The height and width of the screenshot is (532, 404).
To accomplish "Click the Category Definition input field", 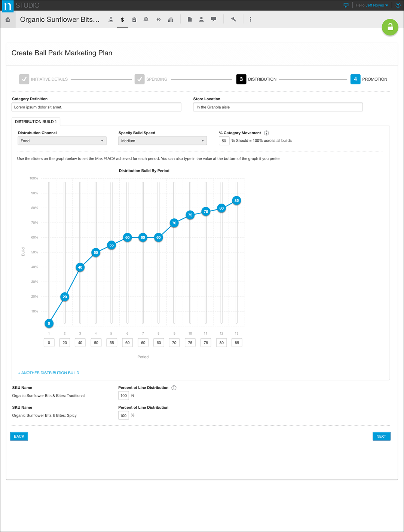I will pyautogui.click(x=97, y=107).
